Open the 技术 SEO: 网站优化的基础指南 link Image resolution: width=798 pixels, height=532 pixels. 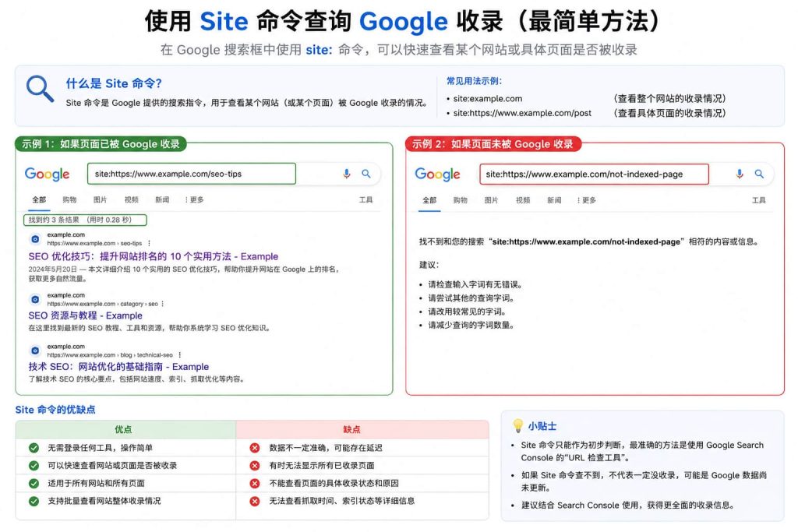(x=118, y=367)
